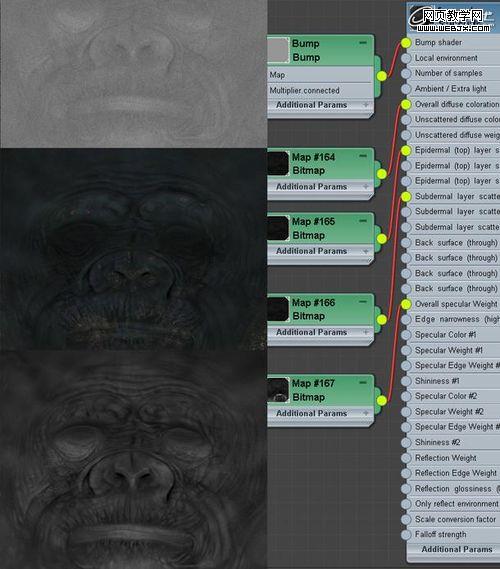Click the Map #165 output socket
Image resolution: width=500 pixels, height=569 pixels.
pyautogui.click(x=381, y=238)
